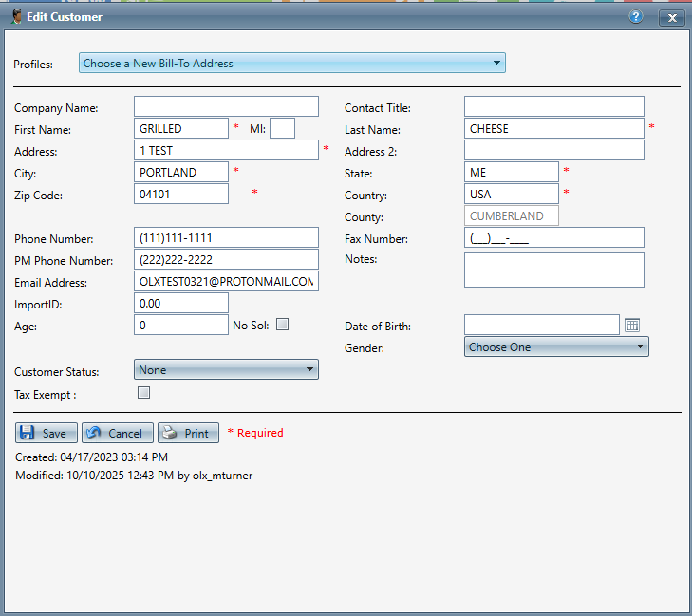Screen dimensions: 692x616
Task: Select the First Name field with GRILLED
Action: 181,128
